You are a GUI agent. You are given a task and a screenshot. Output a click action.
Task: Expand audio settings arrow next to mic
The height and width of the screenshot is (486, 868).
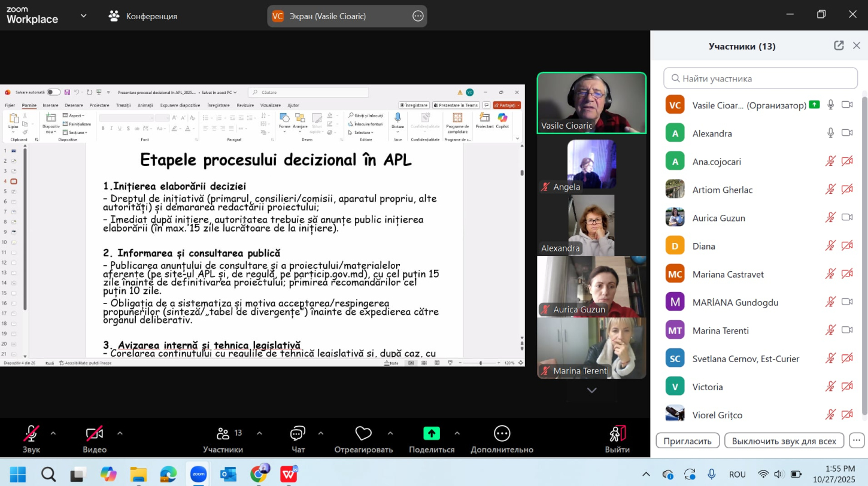(x=53, y=433)
